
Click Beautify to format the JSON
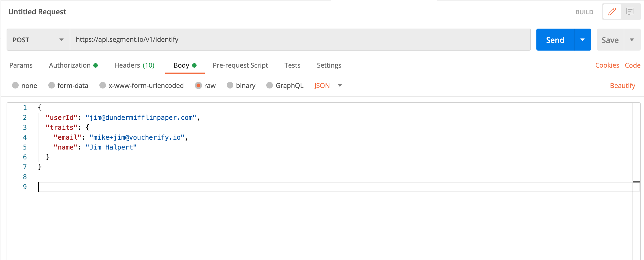point(622,85)
